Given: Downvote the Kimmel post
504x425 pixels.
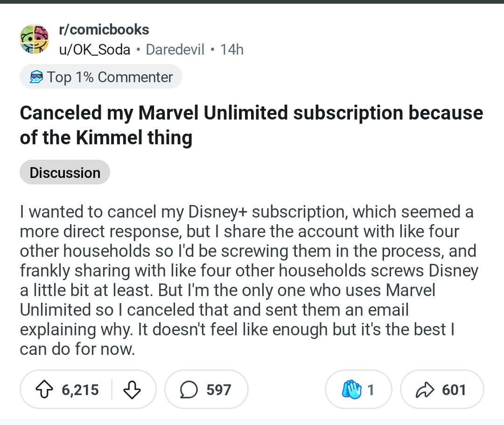Looking at the screenshot, I should 132,390.
